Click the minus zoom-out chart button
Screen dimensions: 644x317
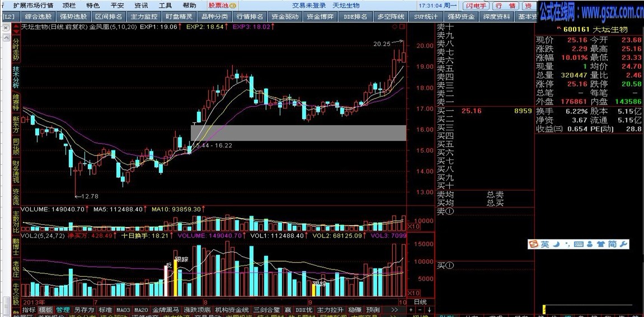[x=421, y=310]
